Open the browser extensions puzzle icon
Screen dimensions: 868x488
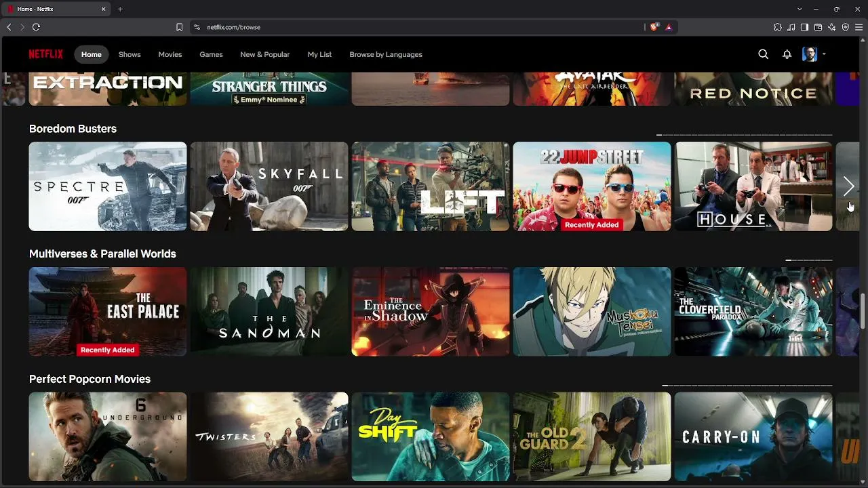[x=778, y=27]
